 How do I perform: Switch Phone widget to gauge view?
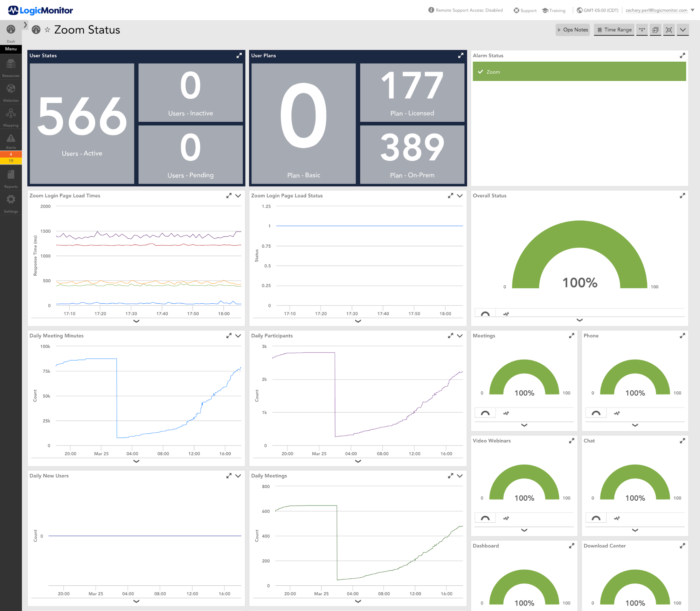[x=596, y=413]
